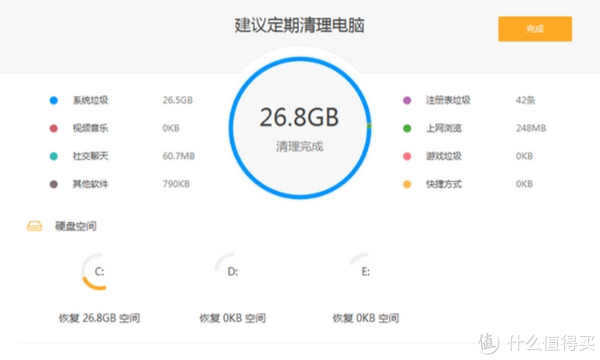Click the orange dot beside 快捷方式
Viewport: 600px width, 360px height.
(x=407, y=184)
